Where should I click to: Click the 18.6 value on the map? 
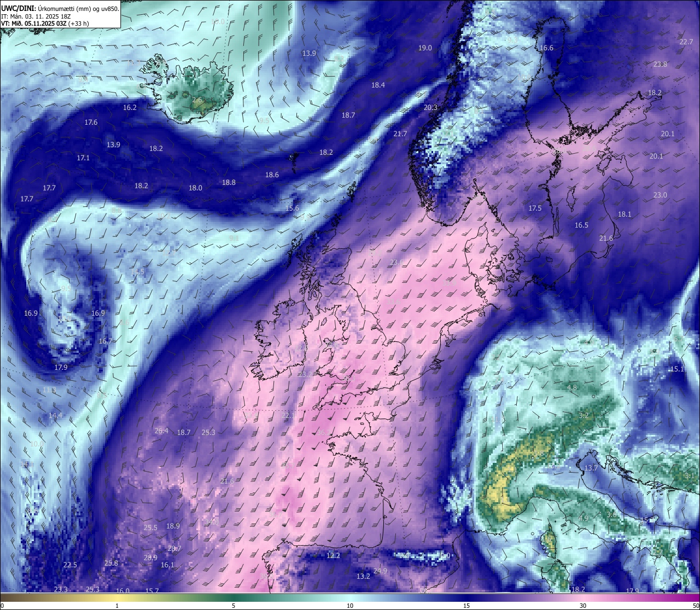point(272,175)
